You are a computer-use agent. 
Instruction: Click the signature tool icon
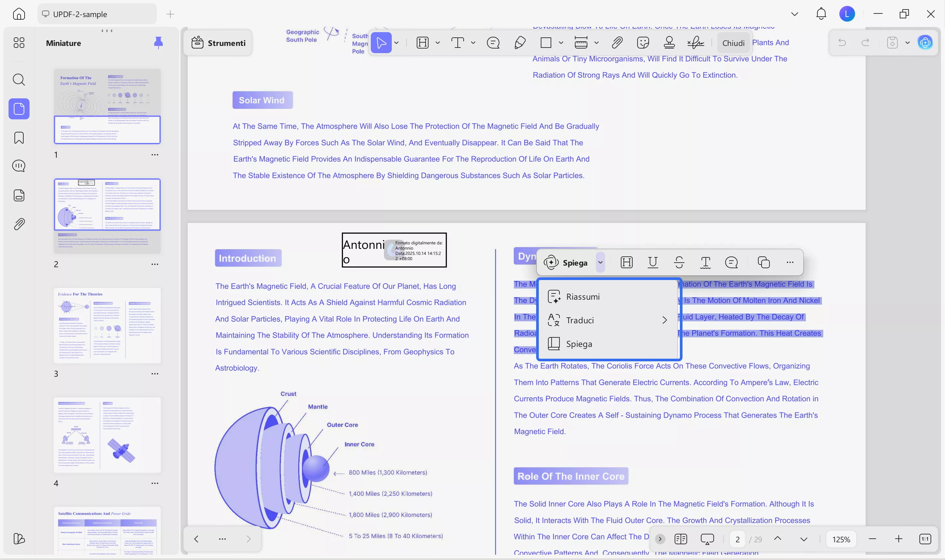[695, 43]
